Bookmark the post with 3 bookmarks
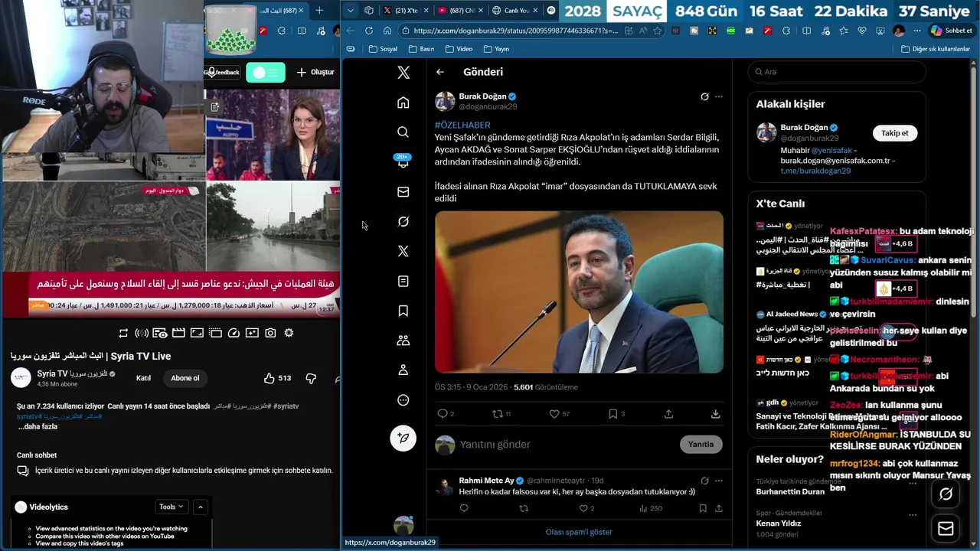Viewport: 980px width, 551px height. [x=616, y=414]
